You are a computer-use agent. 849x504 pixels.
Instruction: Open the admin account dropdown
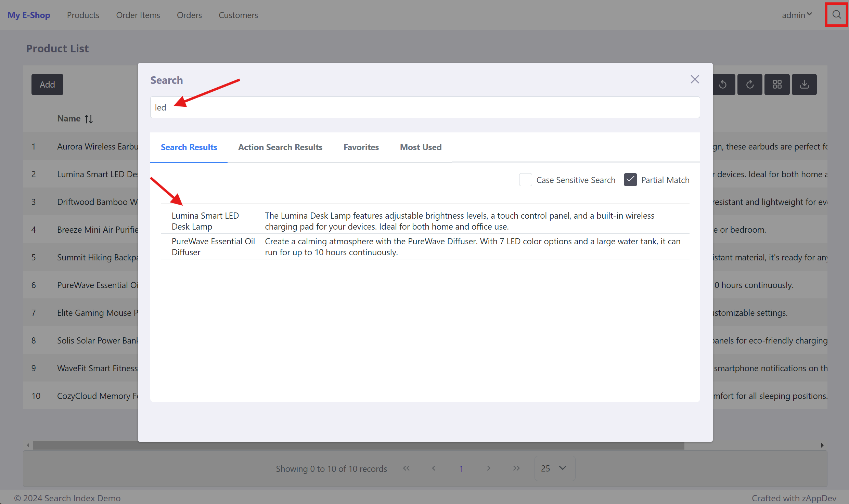[x=797, y=15]
